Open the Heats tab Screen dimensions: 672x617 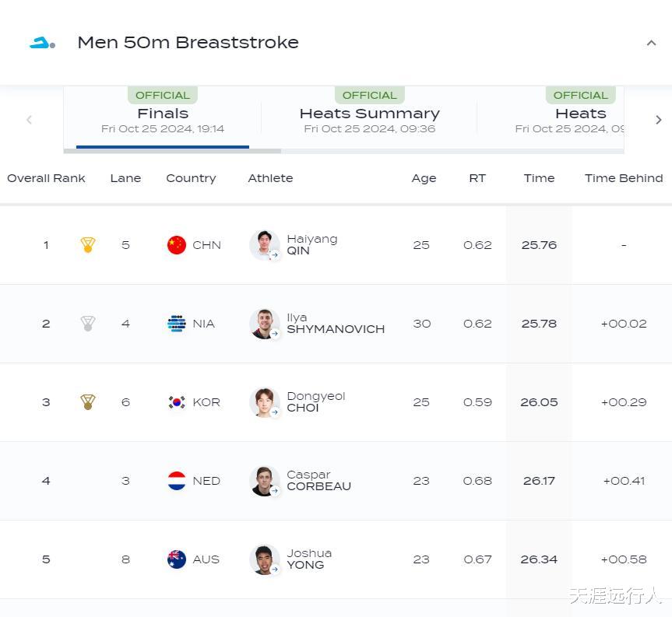(x=580, y=114)
